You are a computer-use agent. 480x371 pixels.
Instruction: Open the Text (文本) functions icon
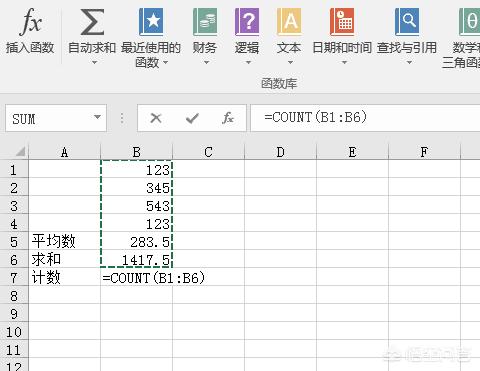[x=289, y=22]
